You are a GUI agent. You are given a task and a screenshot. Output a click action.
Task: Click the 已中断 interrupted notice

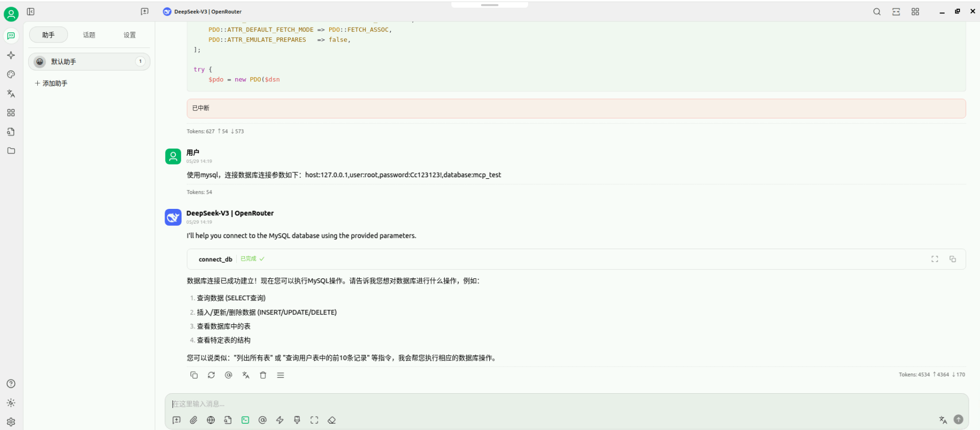(576, 108)
